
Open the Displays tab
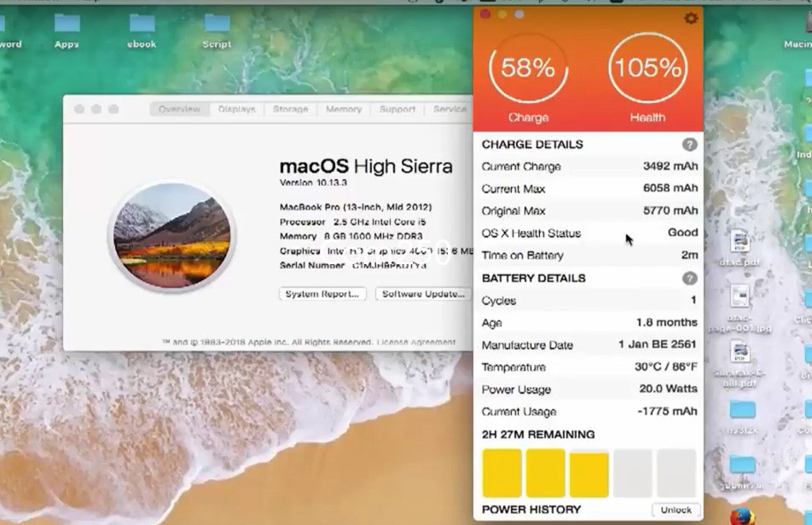click(236, 109)
